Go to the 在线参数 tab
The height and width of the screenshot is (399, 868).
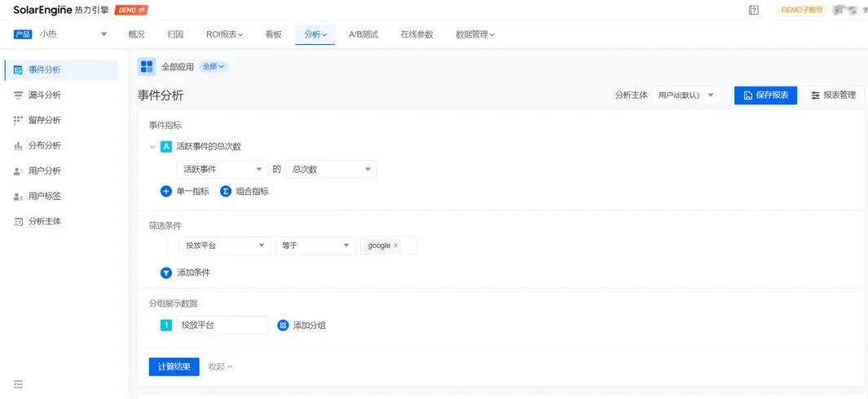tap(416, 34)
